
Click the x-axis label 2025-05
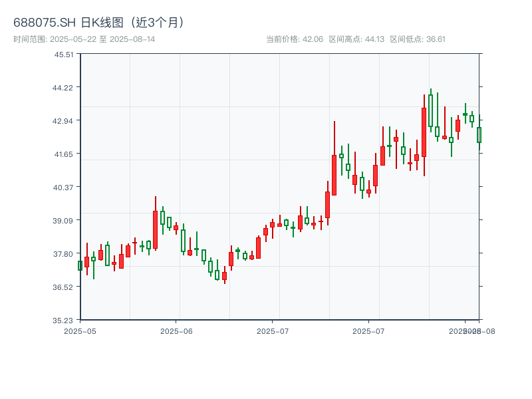tap(80, 331)
